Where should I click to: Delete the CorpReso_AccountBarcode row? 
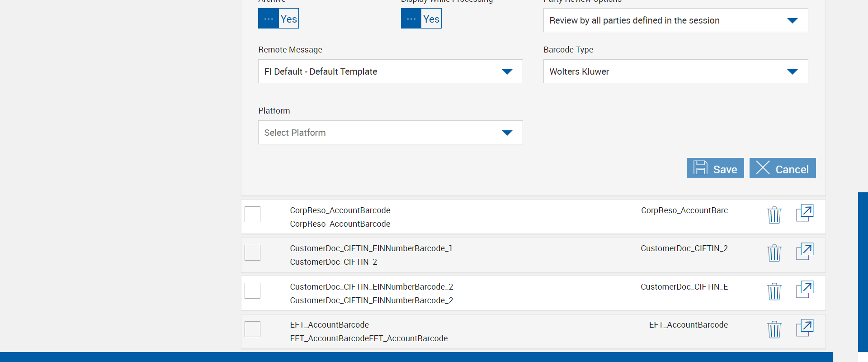(x=774, y=215)
